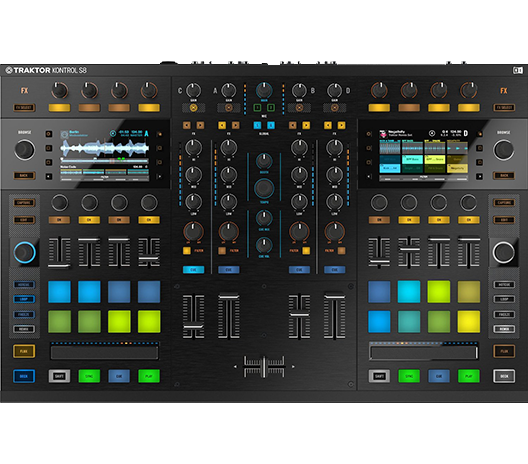Toggle the second green MIC button

pos(271,108)
